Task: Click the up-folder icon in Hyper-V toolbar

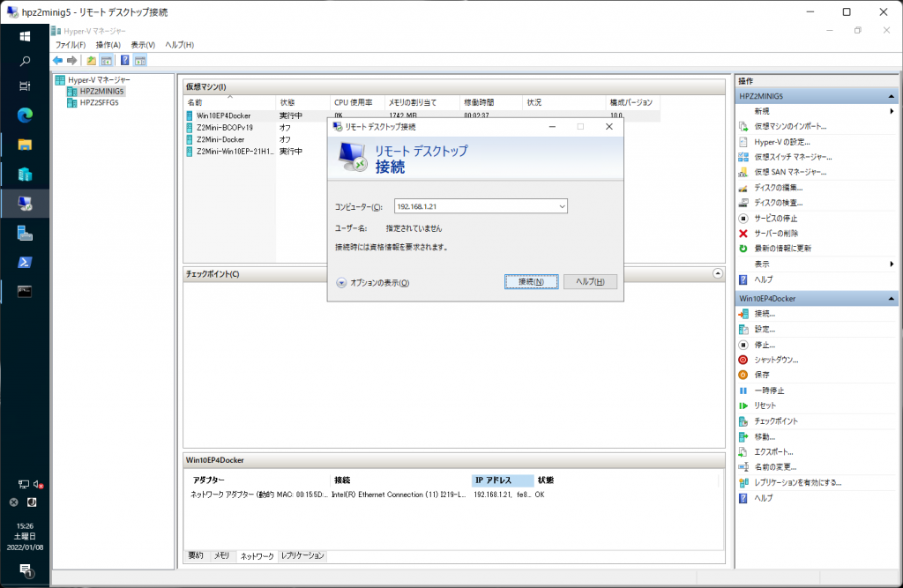Action: (91, 61)
